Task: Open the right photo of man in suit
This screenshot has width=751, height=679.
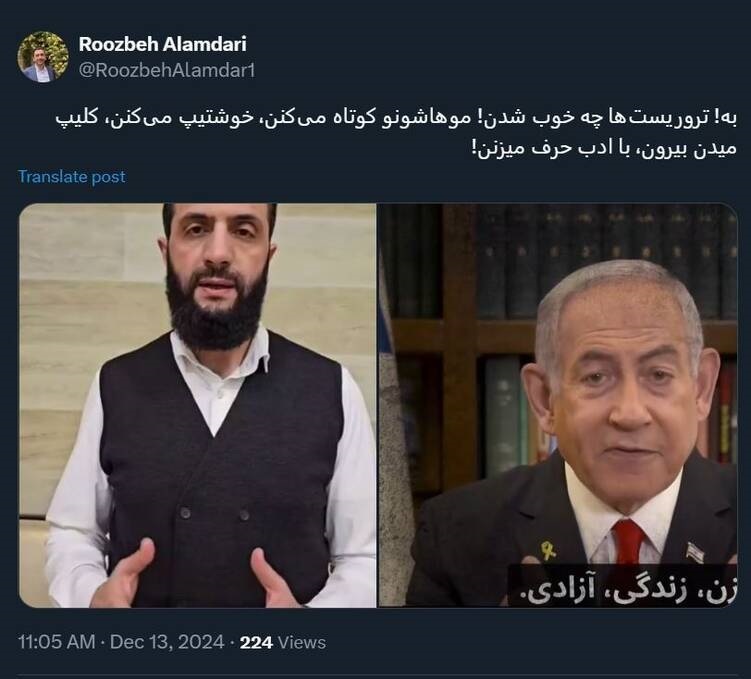Action: point(558,406)
